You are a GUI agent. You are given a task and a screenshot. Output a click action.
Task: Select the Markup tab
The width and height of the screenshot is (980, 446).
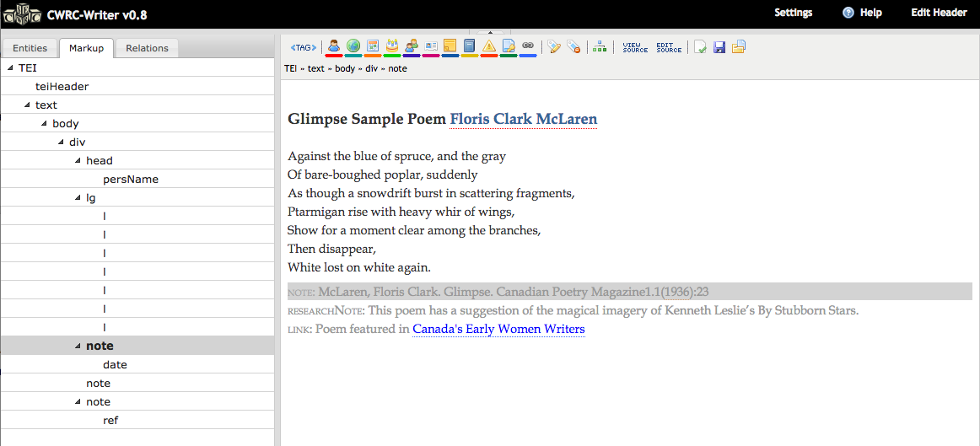[86, 48]
